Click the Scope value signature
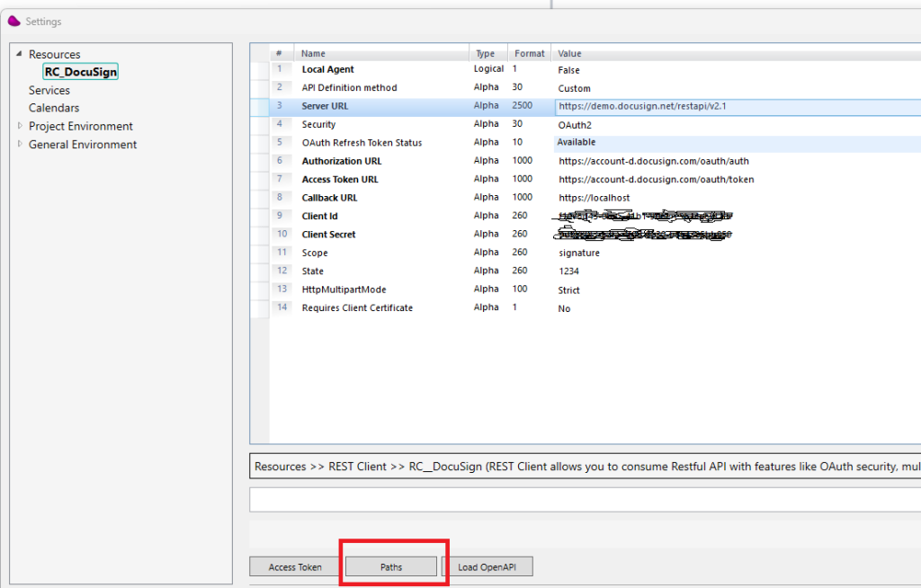This screenshot has height=588, width=921. (579, 253)
